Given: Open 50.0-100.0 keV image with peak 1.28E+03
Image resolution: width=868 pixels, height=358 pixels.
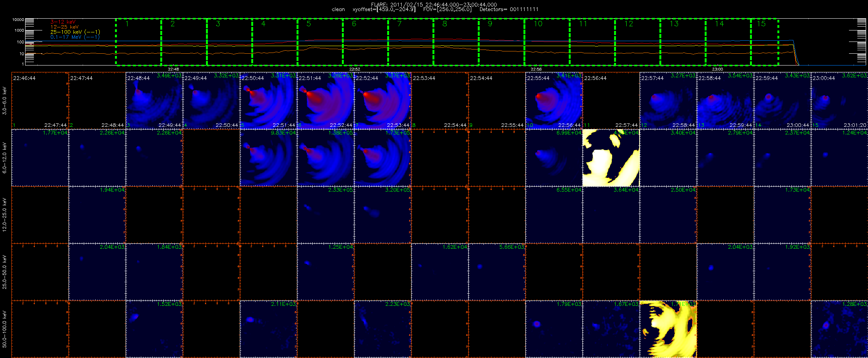Looking at the screenshot, I should click(x=839, y=329).
